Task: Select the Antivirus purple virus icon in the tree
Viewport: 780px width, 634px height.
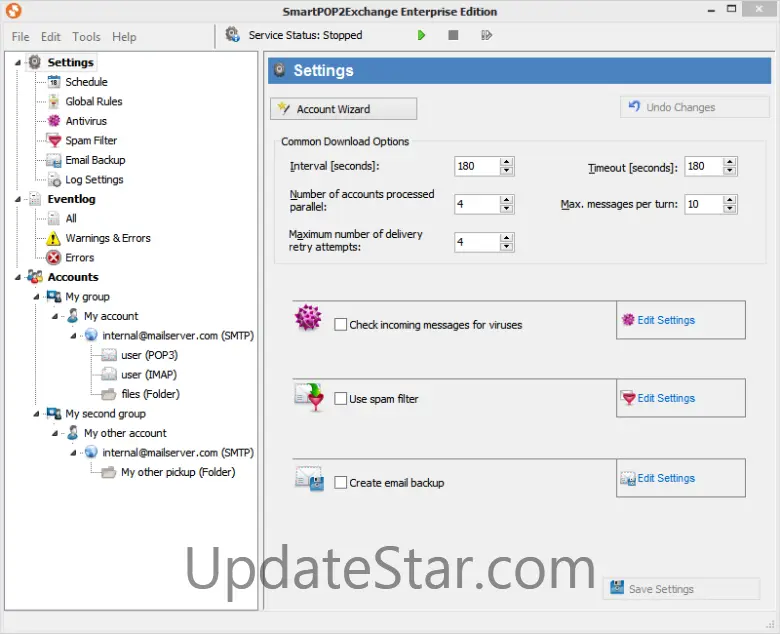Action: (54, 121)
